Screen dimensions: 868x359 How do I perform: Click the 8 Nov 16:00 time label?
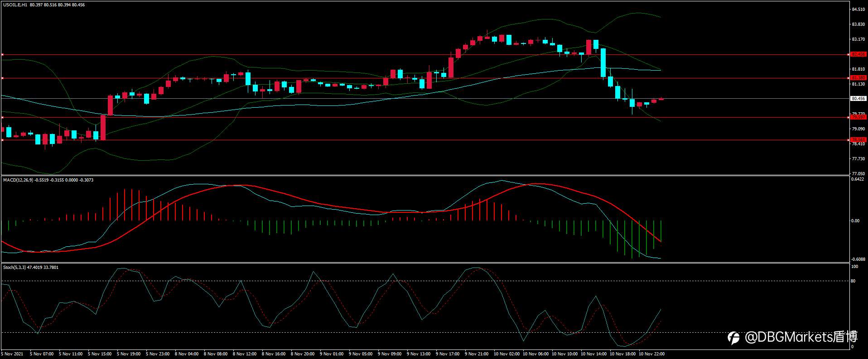[x=274, y=354]
